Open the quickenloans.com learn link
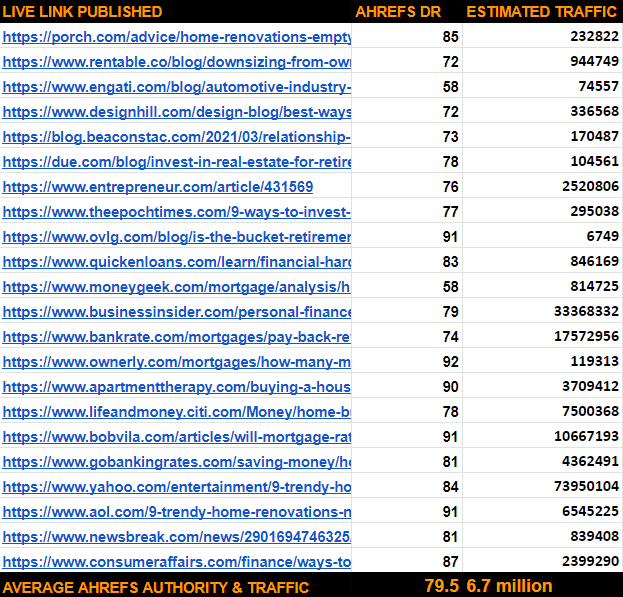Image resolution: width=623 pixels, height=597 pixels. tap(177, 262)
